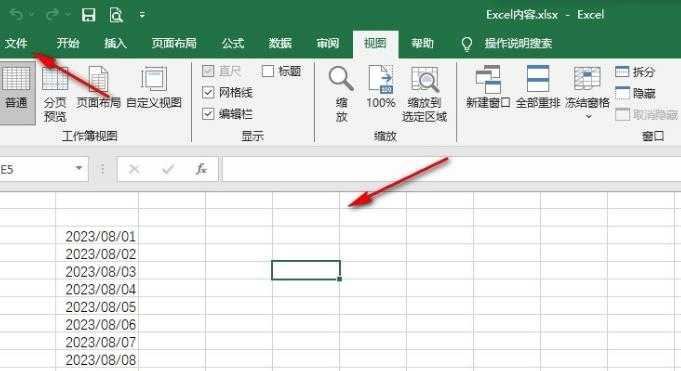681x371 pixels.
Task: Click the currently selected cell E5
Action: click(x=306, y=270)
